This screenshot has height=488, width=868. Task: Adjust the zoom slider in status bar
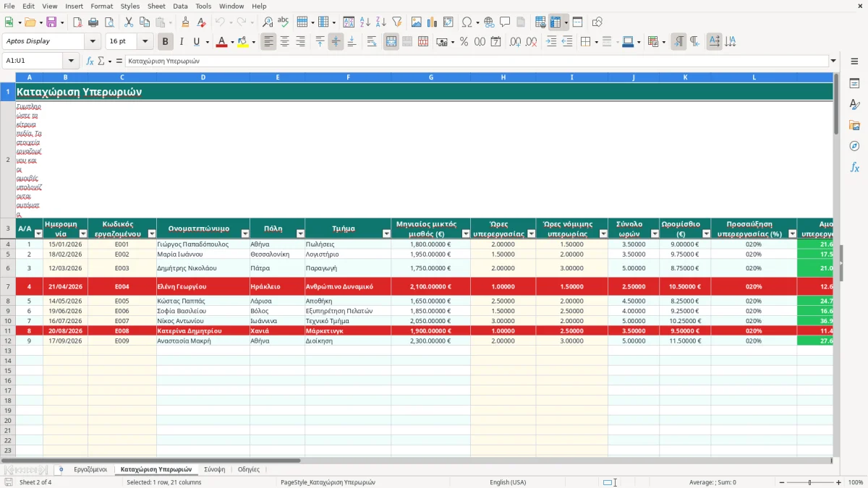point(810,482)
